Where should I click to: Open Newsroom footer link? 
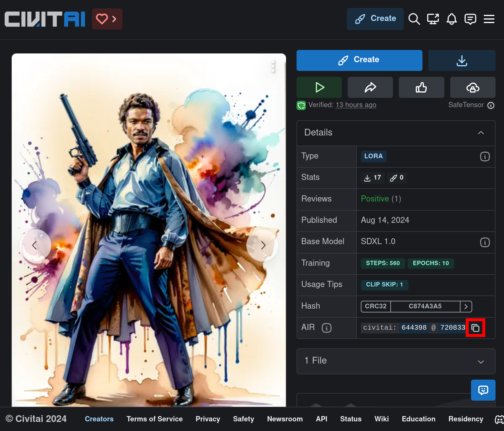pyautogui.click(x=285, y=419)
